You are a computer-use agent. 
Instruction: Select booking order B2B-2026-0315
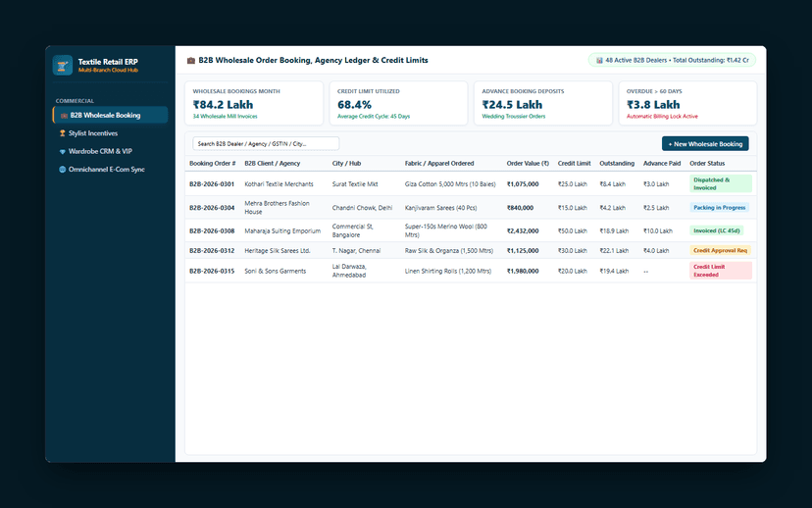pos(212,271)
